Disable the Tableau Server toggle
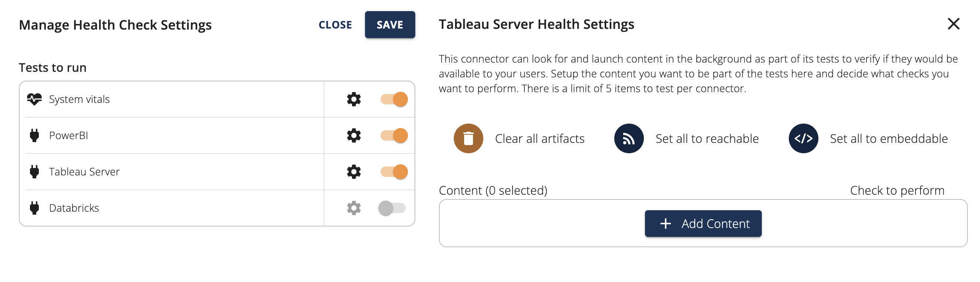 pos(394,172)
